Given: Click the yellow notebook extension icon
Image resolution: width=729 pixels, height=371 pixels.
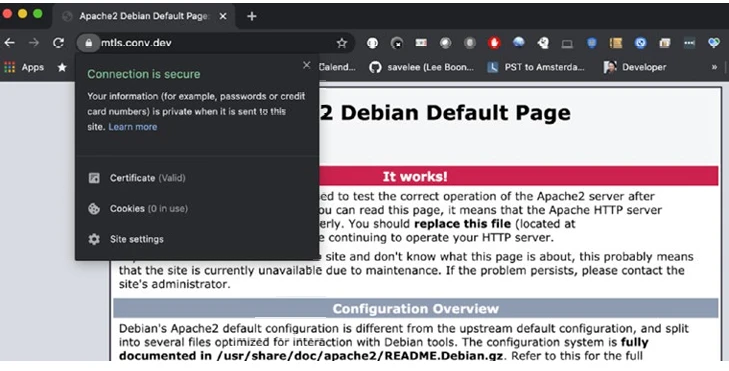Looking at the screenshot, I should pos(616,43).
